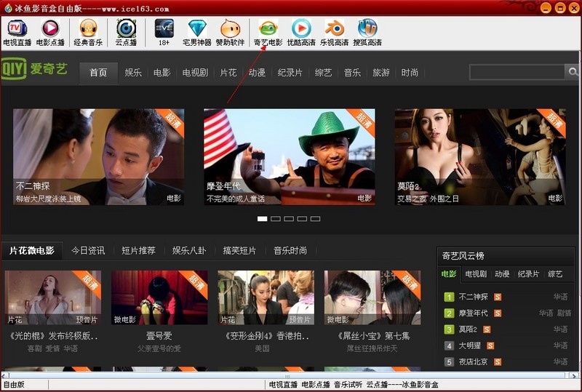Select 电视剧 tab in 奇艺风云榜
This screenshot has height=392, width=582.
point(476,274)
